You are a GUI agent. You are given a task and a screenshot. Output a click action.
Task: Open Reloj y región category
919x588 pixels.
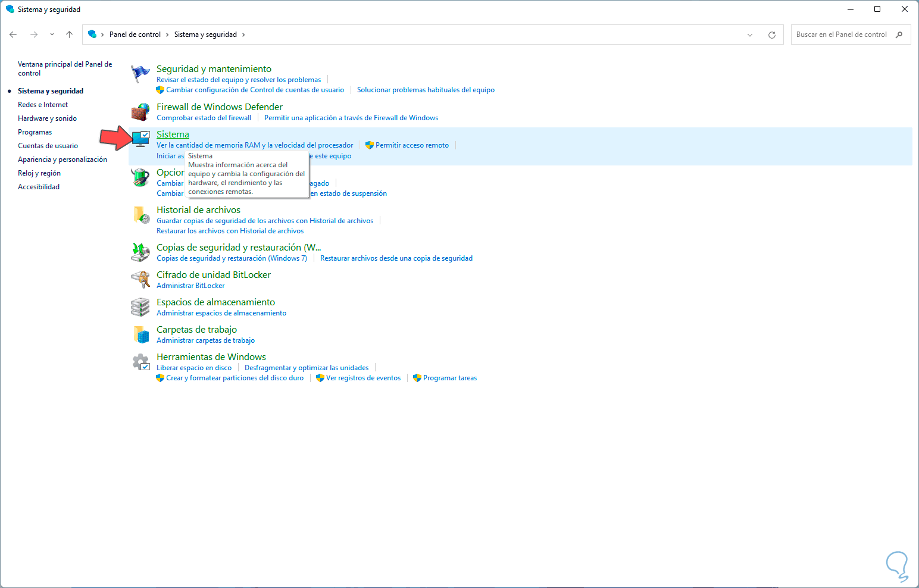point(39,173)
